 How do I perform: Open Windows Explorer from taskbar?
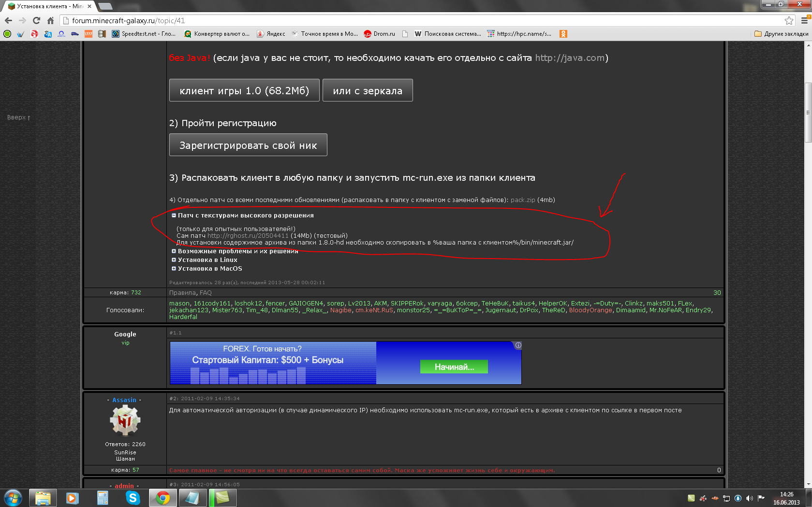pos(43,498)
